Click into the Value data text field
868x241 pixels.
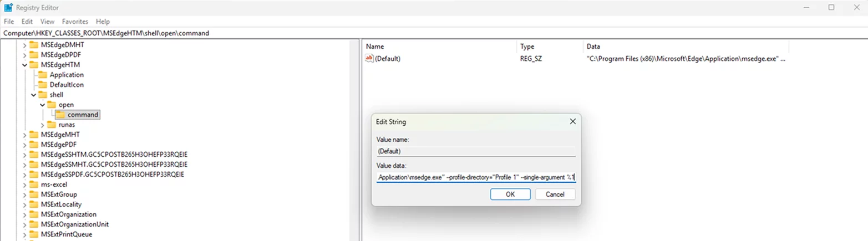[476, 177]
